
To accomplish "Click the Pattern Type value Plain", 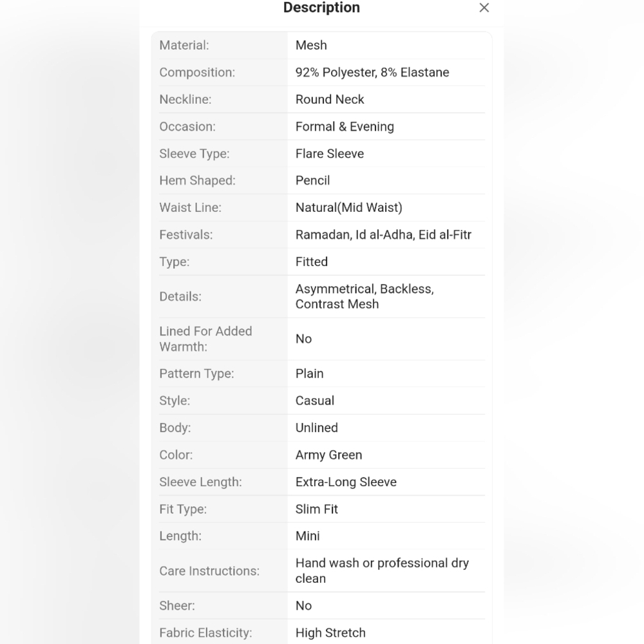I will click(x=309, y=374).
